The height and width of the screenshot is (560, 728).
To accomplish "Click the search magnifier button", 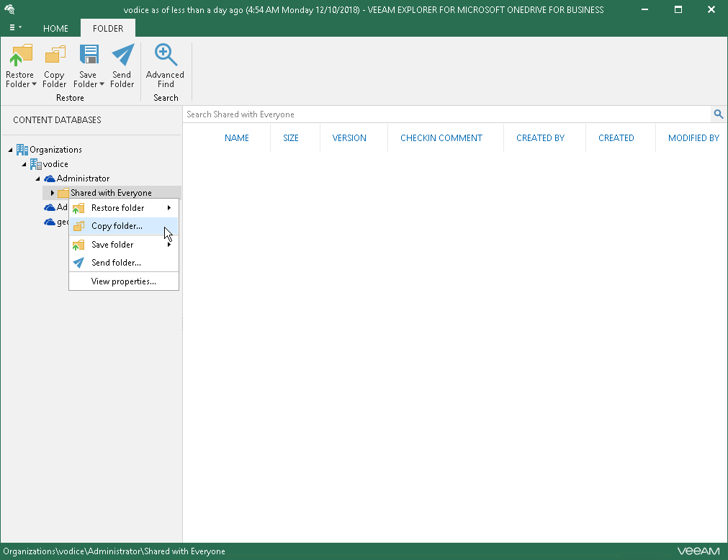I will pos(718,114).
